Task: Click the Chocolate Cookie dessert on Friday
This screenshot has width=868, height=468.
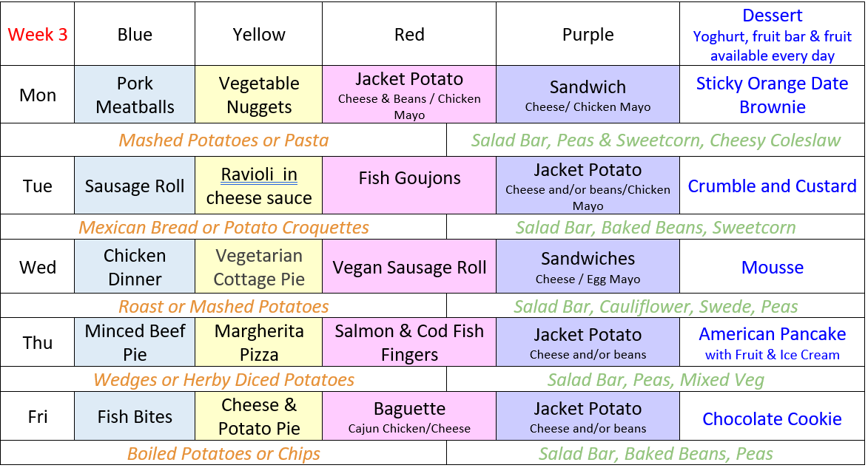Action: (773, 418)
